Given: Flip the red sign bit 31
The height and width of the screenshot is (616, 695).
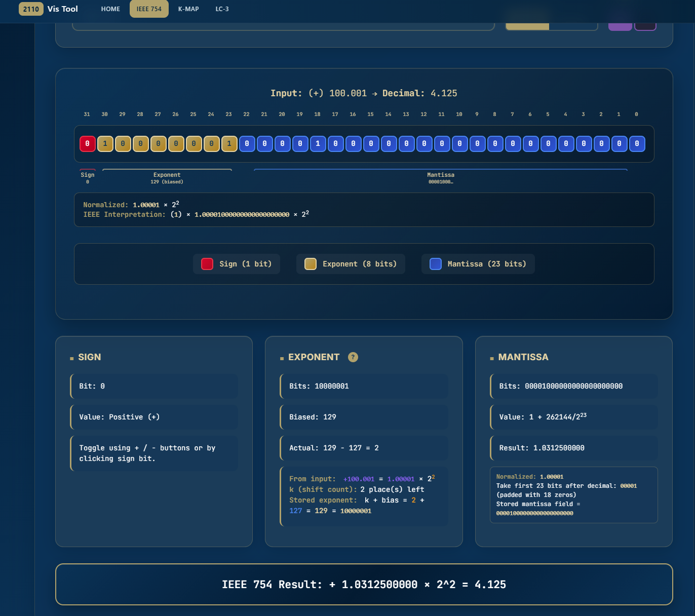Looking at the screenshot, I should click(87, 143).
